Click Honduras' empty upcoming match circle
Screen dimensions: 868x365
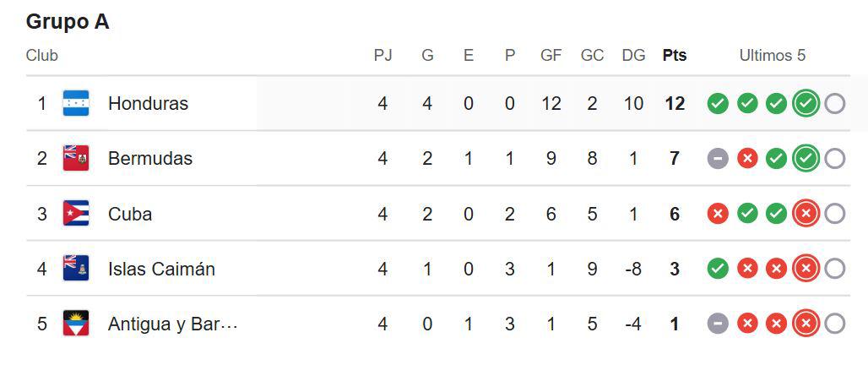click(x=834, y=104)
